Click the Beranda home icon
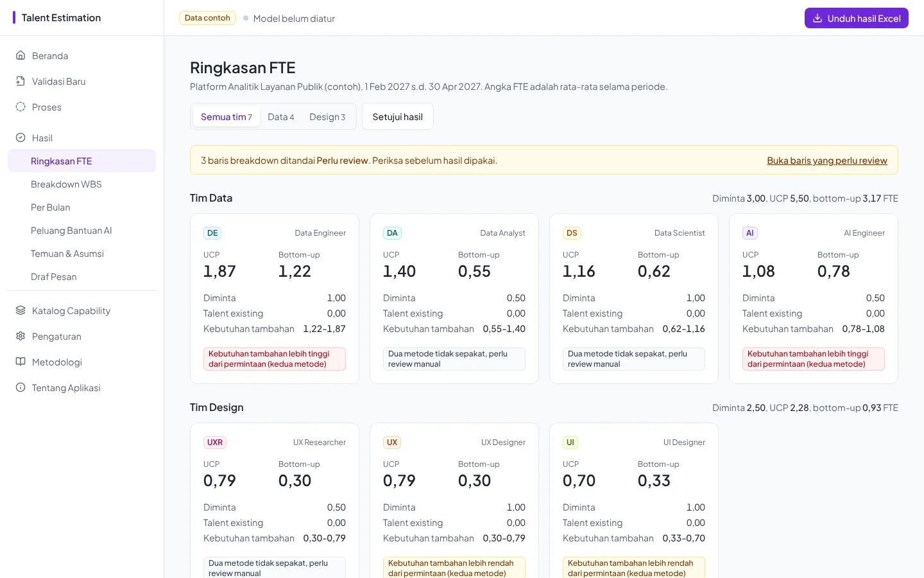924x578 pixels. click(21, 55)
